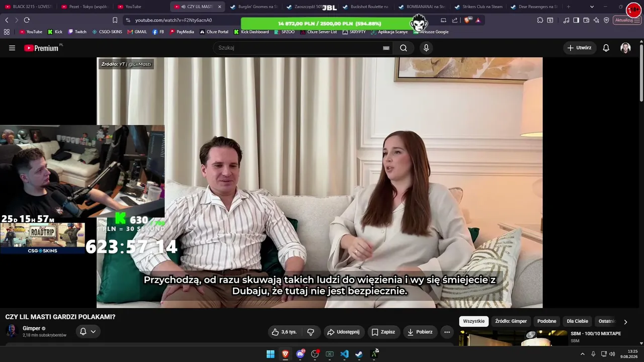644x362 pixels.
Task: Toggle the system tray microphone icon
Action: click(593, 354)
